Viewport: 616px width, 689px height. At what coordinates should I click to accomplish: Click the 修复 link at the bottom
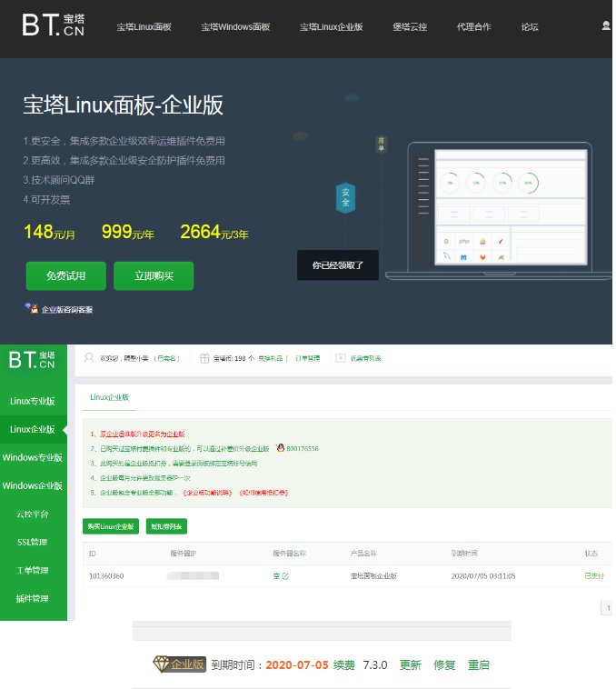point(444,664)
